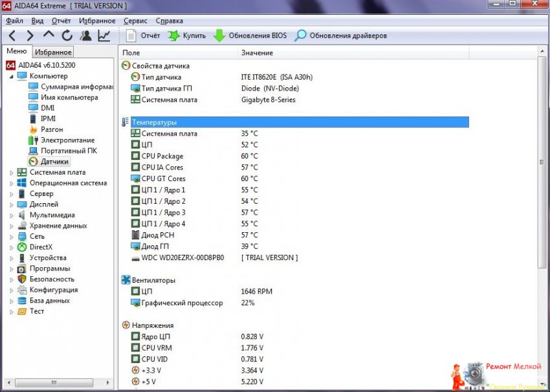
Task: Click Обновления драйверов toolbar button
Action: (x=340, y=36)
